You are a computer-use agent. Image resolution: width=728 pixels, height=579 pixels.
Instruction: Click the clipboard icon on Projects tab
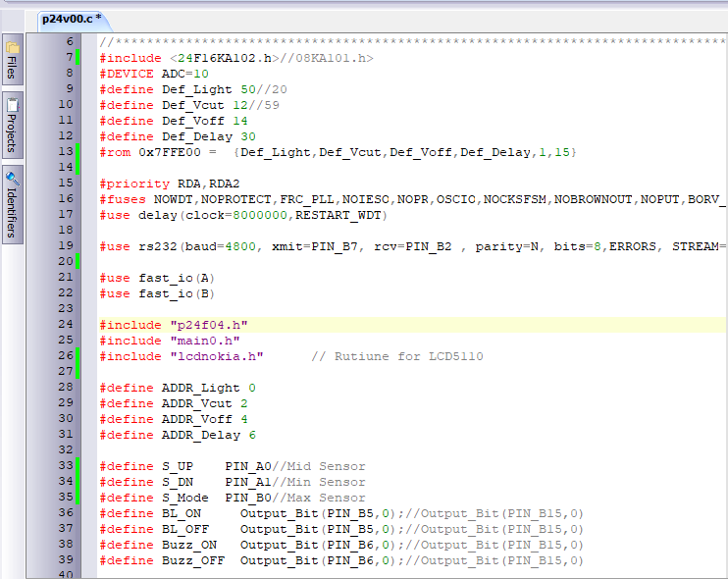click(x=13, y=105)
